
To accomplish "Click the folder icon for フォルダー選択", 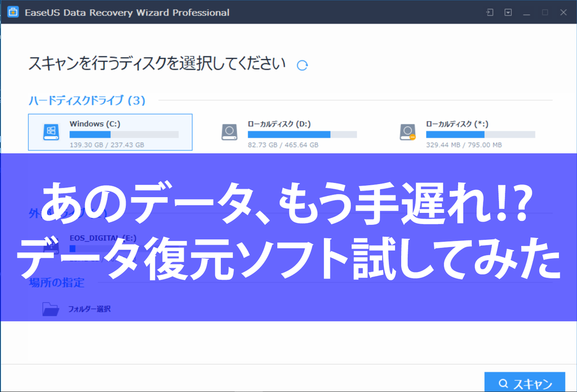I will click(x=50, y=309).
